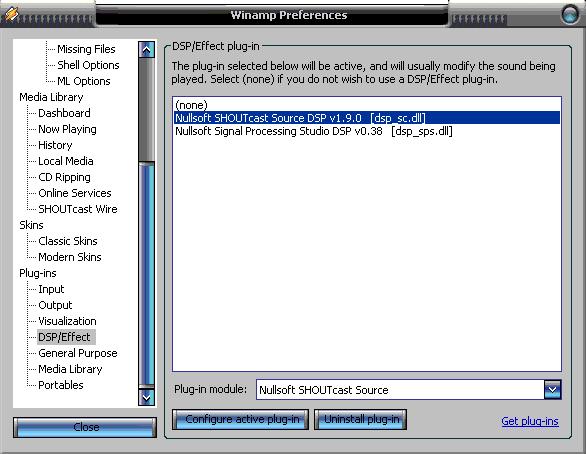Click the round blue orb button top right
The image size is (586, 454).
tap(570, 15)
